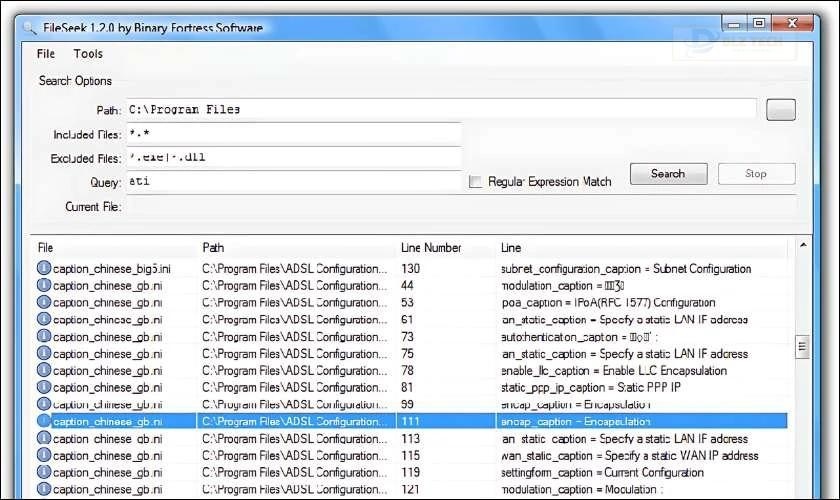This screenshot has height=500, width=840.
Task: Click the Stop button
Action: [x=756, y=174]
